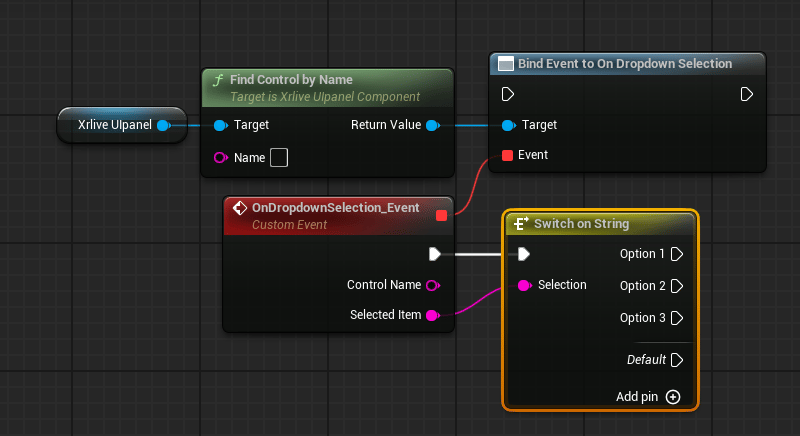Click the Bind Event node header icon
800x436 pixels.
(506, 64)
